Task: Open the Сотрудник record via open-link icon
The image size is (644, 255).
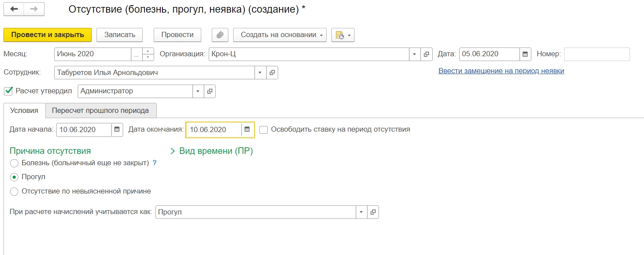Action: 272,73
